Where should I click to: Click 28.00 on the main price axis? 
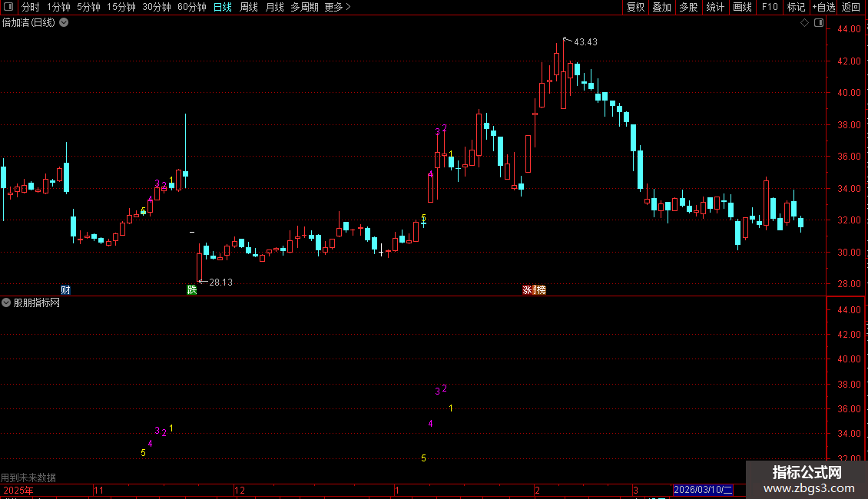849,284
